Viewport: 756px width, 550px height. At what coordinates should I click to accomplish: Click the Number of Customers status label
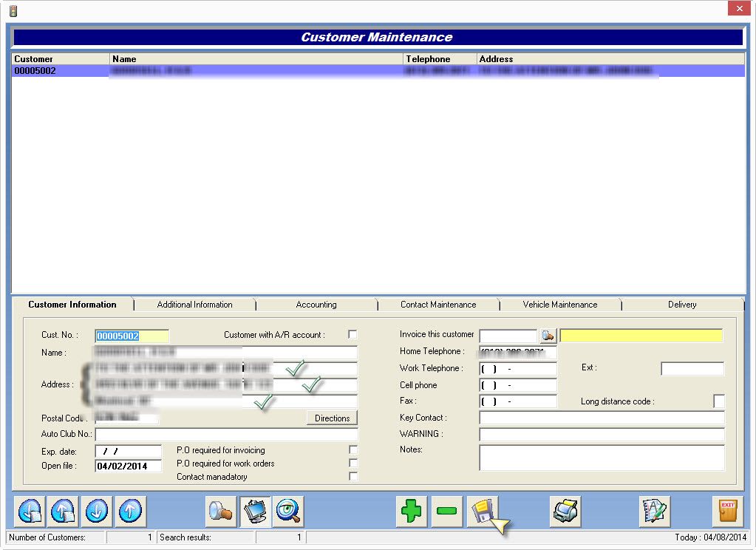pyautogui.click(x=47, y=537)
